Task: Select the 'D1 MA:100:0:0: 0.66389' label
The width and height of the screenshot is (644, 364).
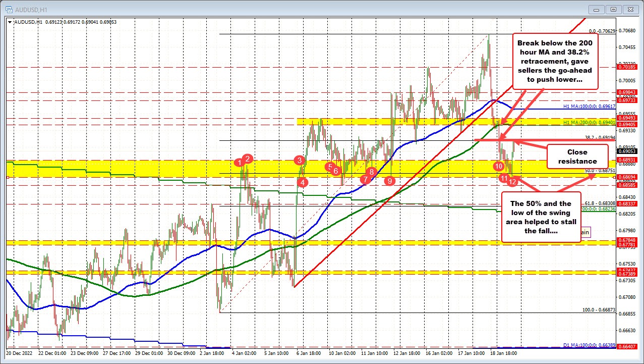Action: click(x=589, y=345)
